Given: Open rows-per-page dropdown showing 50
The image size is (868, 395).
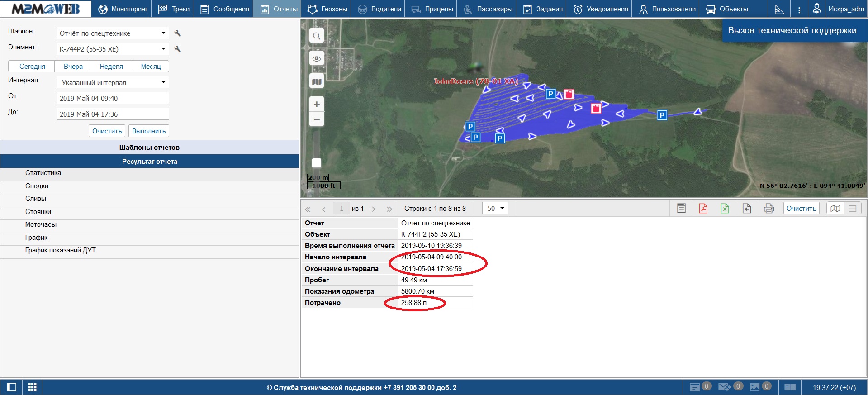Looking at the screenshot, I should pos(495,209).
